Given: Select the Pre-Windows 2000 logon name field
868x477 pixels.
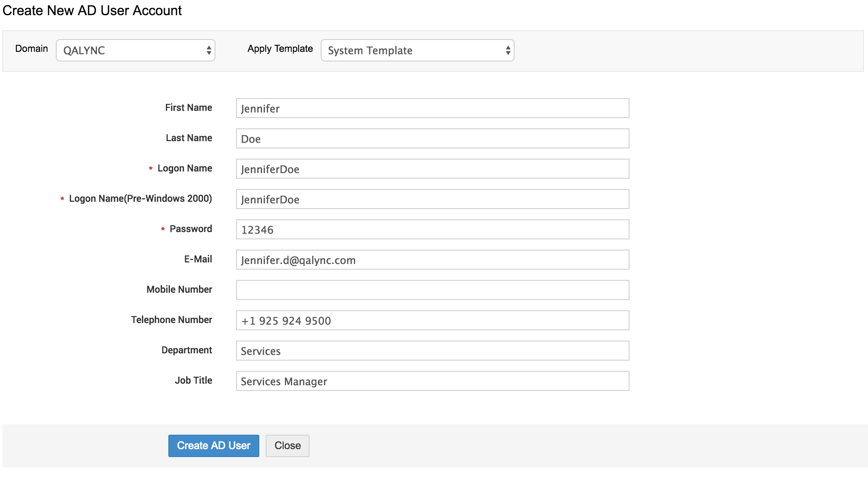Looking at the screenshot, I should (x=432, y=199).
